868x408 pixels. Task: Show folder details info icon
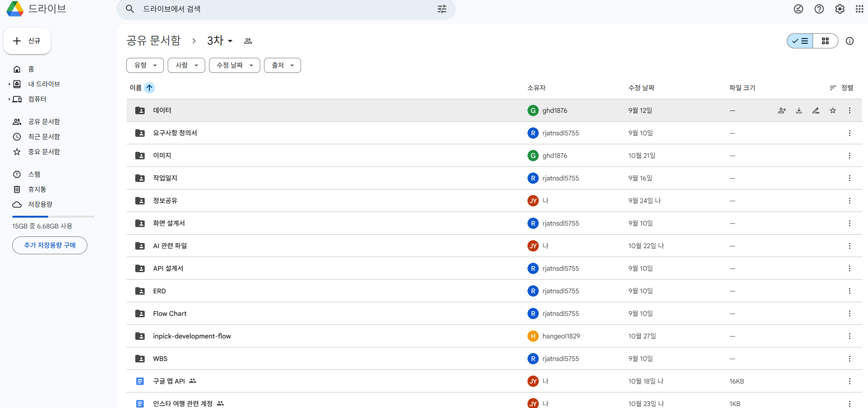850,41
